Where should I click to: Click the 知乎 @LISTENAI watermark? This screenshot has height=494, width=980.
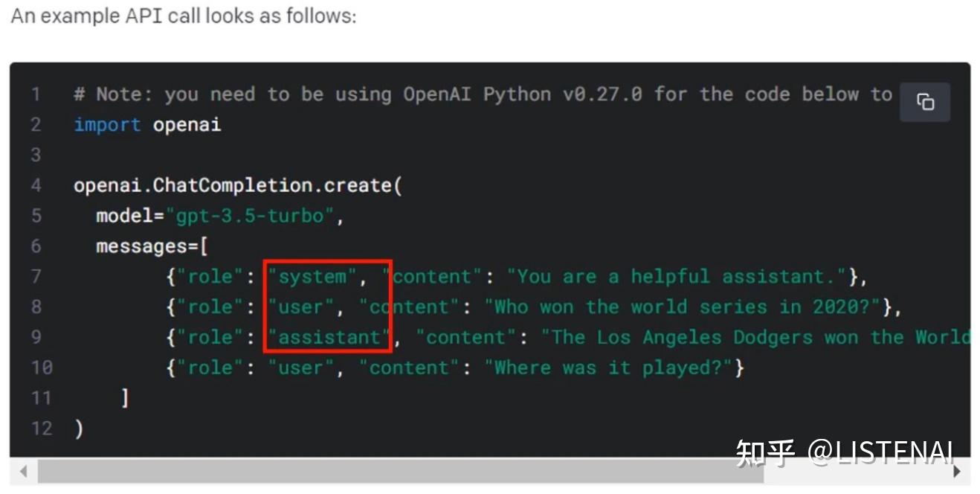coord(845,452)
